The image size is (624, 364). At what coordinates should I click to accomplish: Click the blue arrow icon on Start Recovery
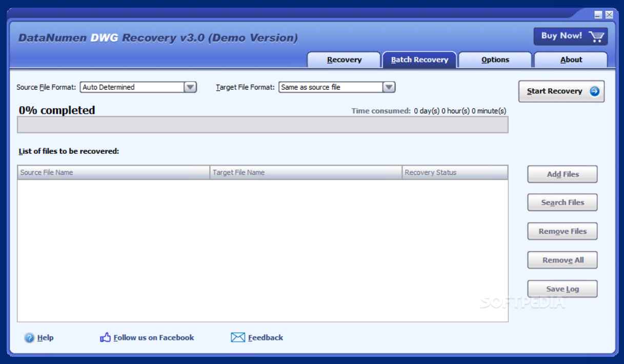[594, 91]
